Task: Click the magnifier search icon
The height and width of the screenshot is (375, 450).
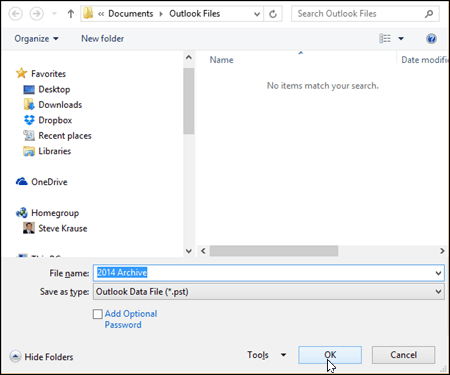Action: coord(429,14)
